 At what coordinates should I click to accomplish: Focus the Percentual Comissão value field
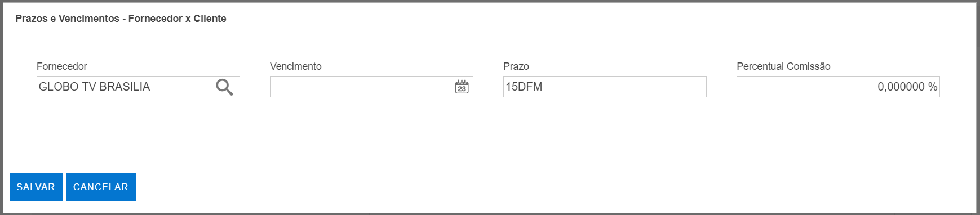[838, 87]
